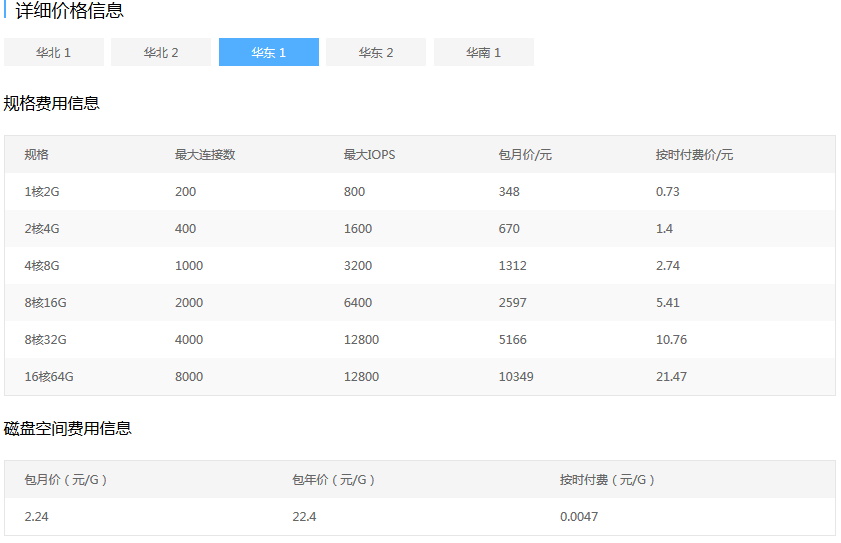This screenshot has width=841, height=543.
Task: Click the hourly price 2.74
Action: [x=668, y=266]
